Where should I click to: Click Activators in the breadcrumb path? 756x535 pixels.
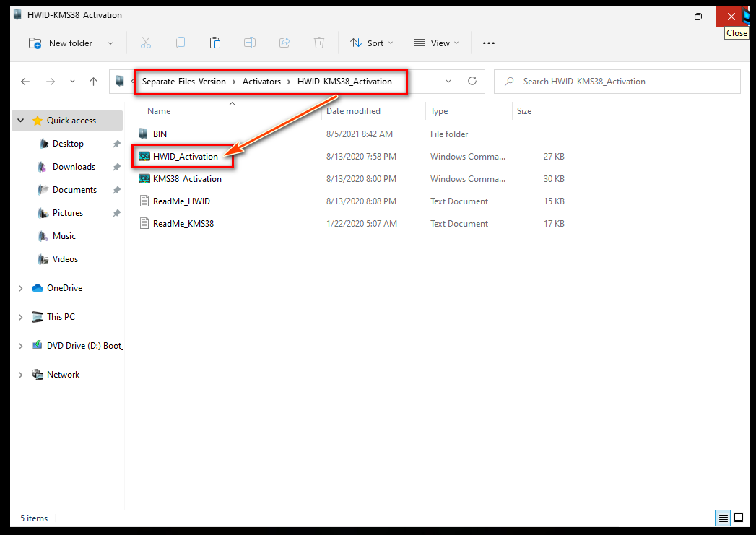tap(261, 82)
